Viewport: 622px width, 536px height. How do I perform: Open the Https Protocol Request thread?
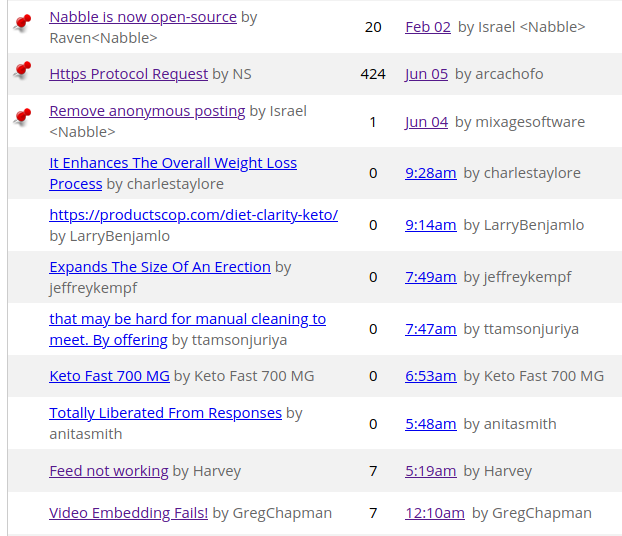click(128, 74)
